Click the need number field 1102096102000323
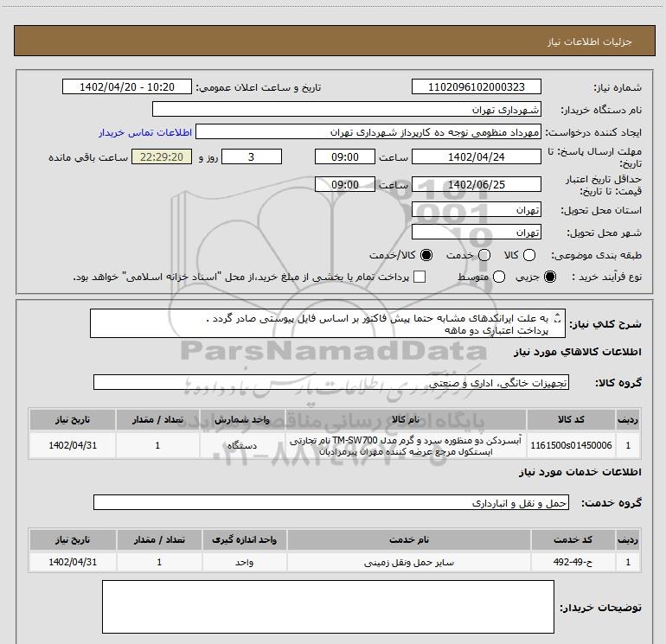The width and height of the screenshot is (666, 644). click(476, 86)
